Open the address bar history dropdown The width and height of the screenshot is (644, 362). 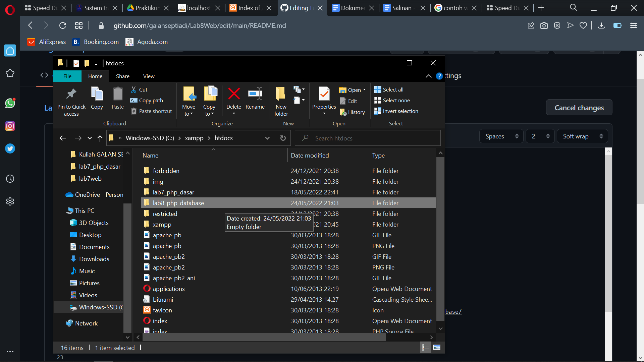point(267,138)
